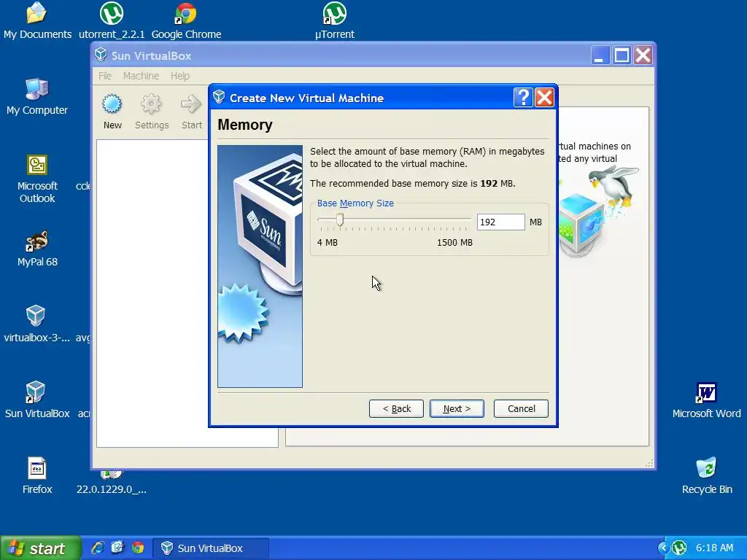This screenshot has width=747, height=560.
Task: Click the resize grip of VirtualBox window
Action: click(649, 463)
